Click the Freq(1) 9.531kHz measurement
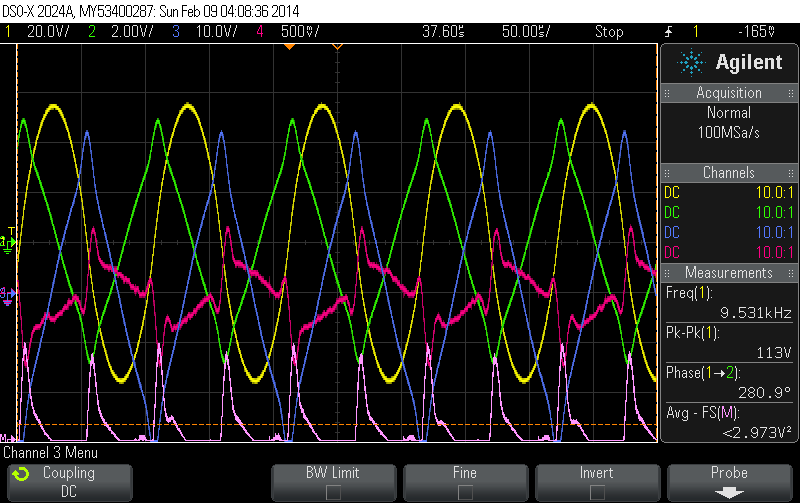The width and height of the screenshot is (800, 503). point(729,303)
